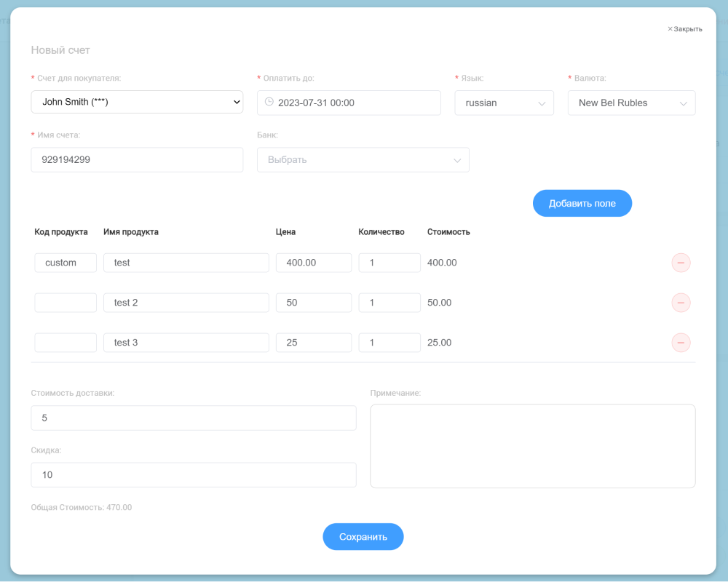This screenshot has height=582, width=728.
Task: Close the new invoice dialog
Action: pyautogui.click(x=684, y=29)
